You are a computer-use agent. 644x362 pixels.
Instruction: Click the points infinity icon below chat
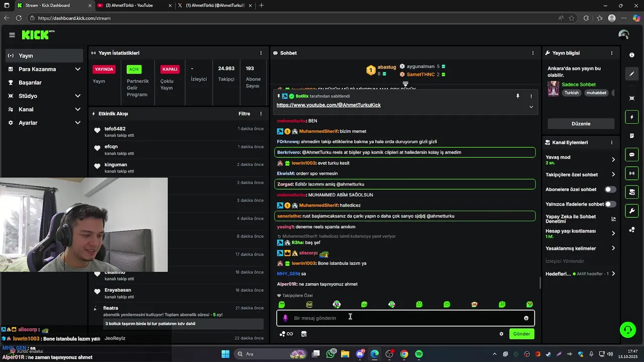click(x=286, y=334)
